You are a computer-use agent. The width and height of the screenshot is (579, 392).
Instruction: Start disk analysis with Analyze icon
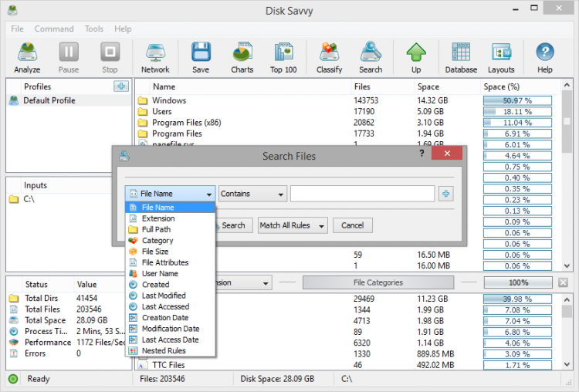(27, 58)
